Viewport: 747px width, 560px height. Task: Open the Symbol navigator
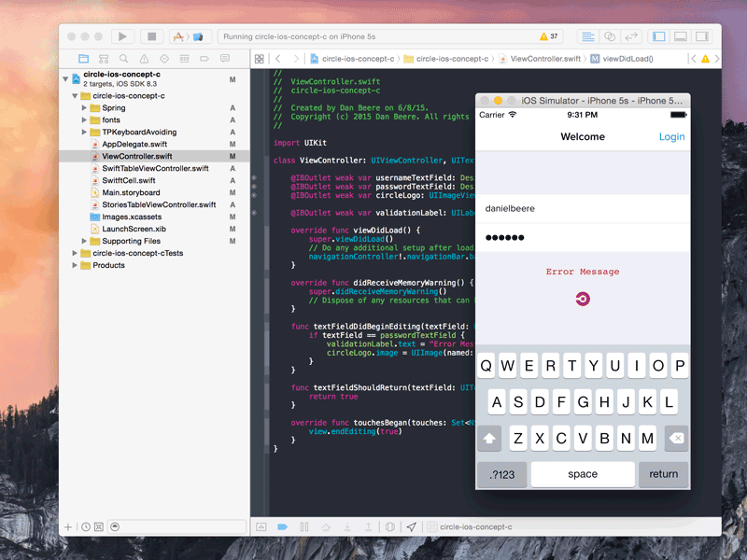click(104, 58)
